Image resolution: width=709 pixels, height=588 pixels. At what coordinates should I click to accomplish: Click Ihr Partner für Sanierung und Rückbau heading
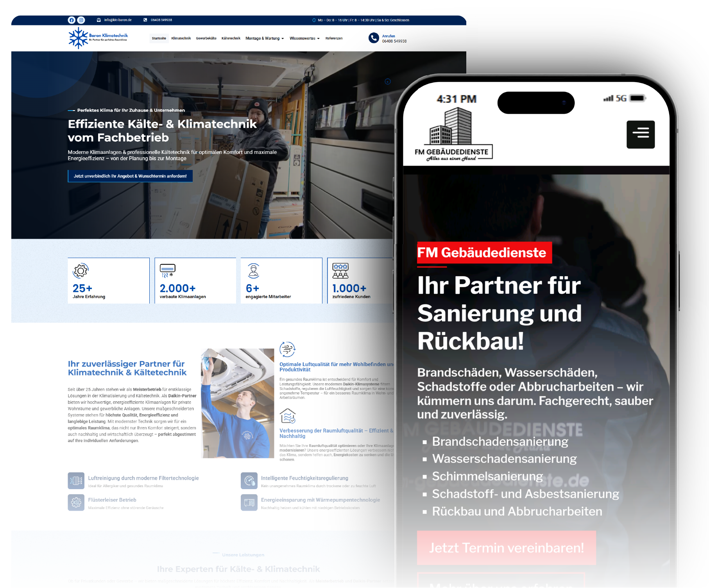pos(499,313)
